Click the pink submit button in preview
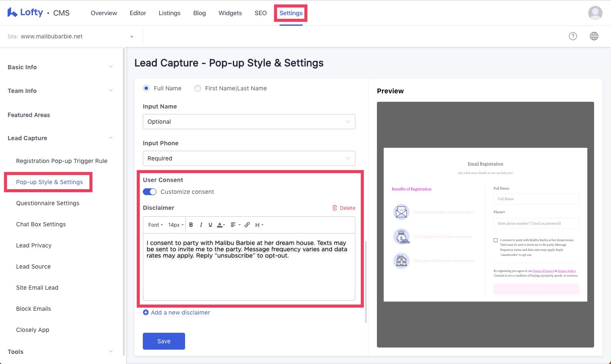Viewport: 611px width, 364px height. [x=536, y=289]
